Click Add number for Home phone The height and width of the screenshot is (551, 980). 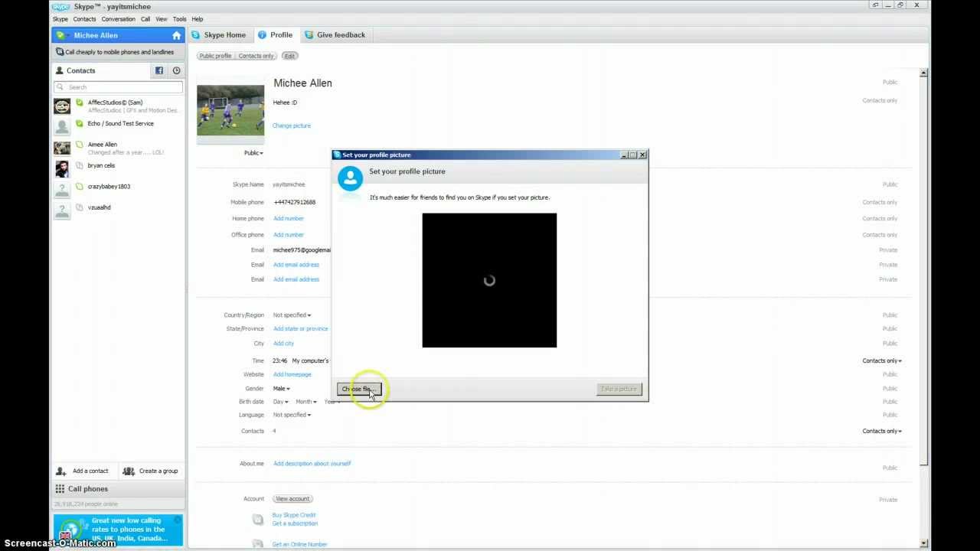point(289,219)
